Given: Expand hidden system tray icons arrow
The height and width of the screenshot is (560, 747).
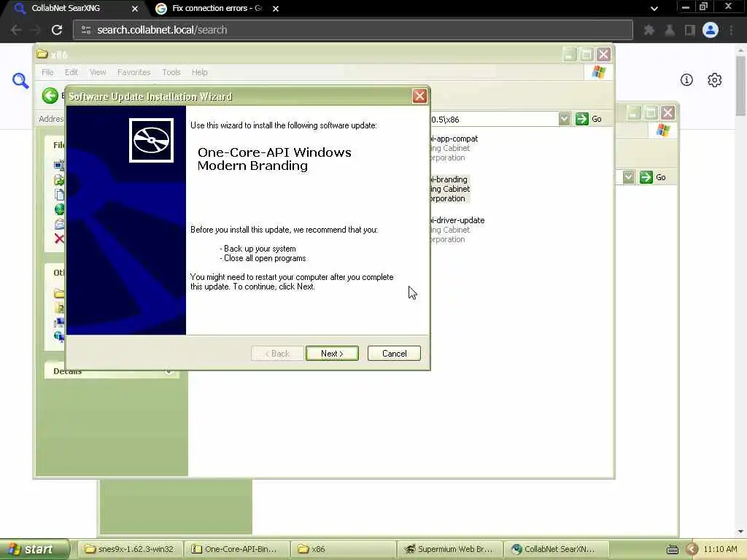Looking at the screenshot, I should coord(692,550).
